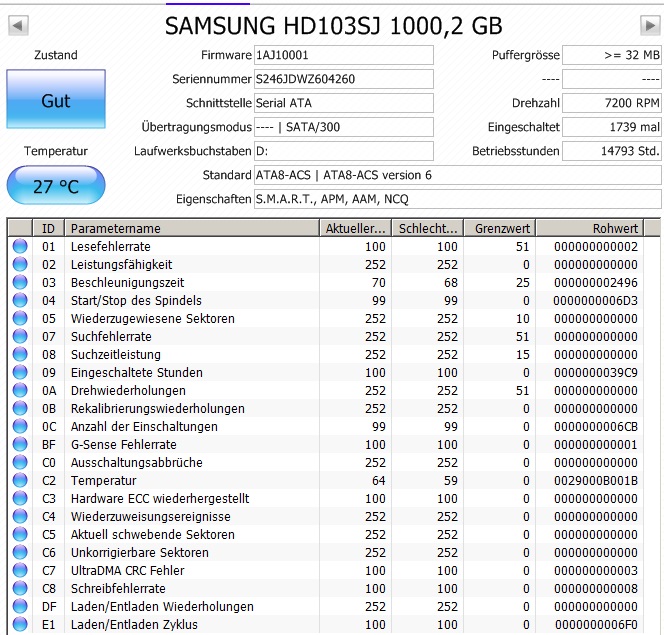Click status orb for Unkorrigierbare Sektoren
Image resolution: width=664 pixels, height=635 pixels.
tap(20, 552)
